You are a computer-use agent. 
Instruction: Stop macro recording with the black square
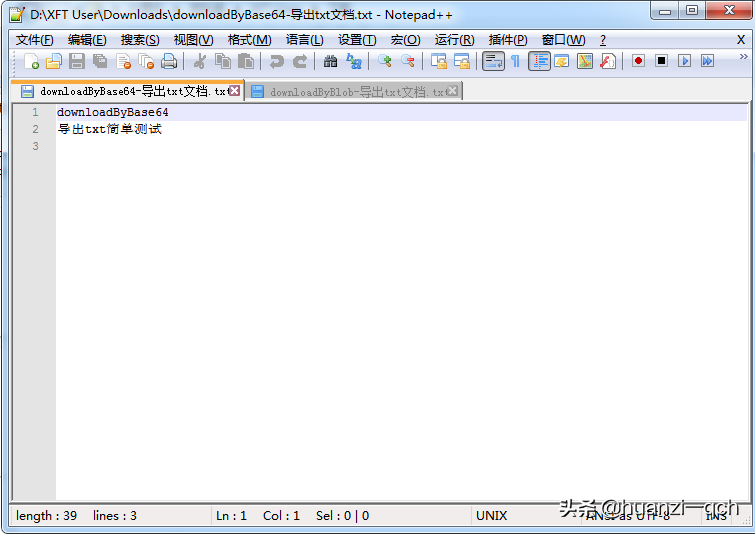coord(662,61)
